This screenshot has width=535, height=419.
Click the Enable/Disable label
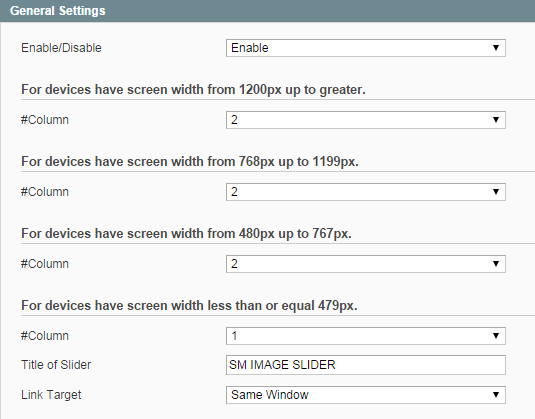click(61, 48)
